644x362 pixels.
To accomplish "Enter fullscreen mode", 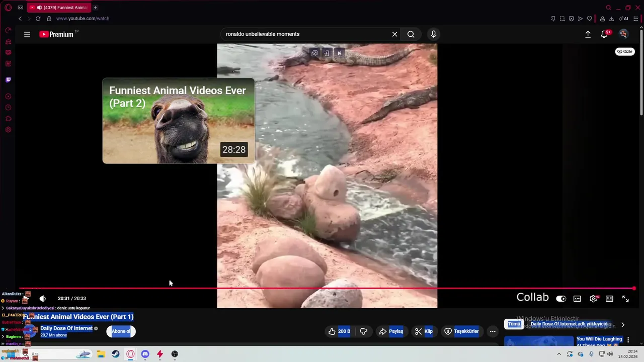I will pos(625,299).
